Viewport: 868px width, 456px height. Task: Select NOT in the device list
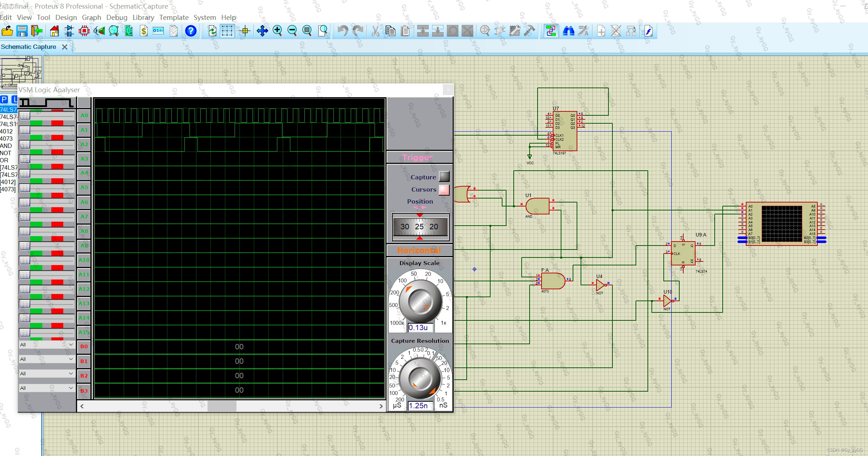coord(6,153)
